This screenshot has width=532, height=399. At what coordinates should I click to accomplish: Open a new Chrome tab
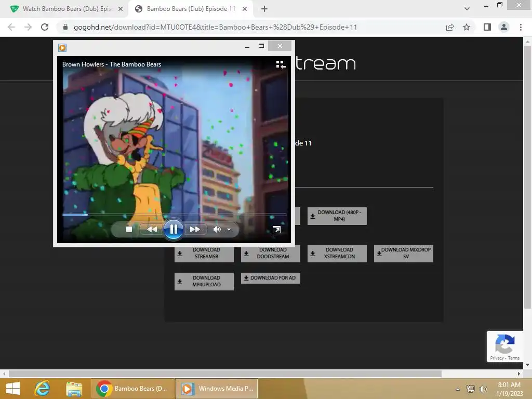264,9
